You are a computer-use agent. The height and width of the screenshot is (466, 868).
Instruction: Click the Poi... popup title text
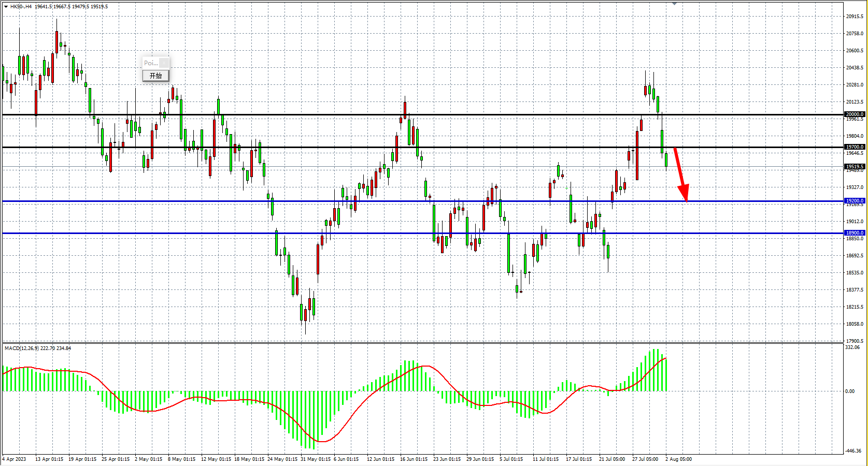[150, 63]
